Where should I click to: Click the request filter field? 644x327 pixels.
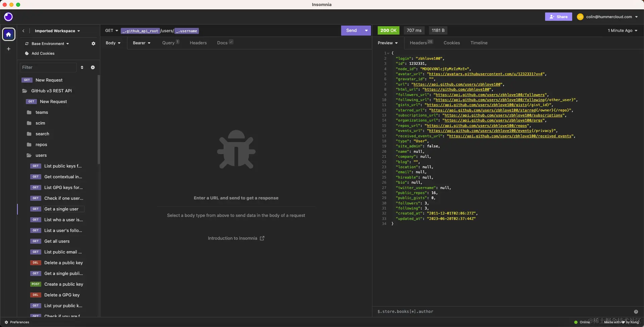coord(48,67)
